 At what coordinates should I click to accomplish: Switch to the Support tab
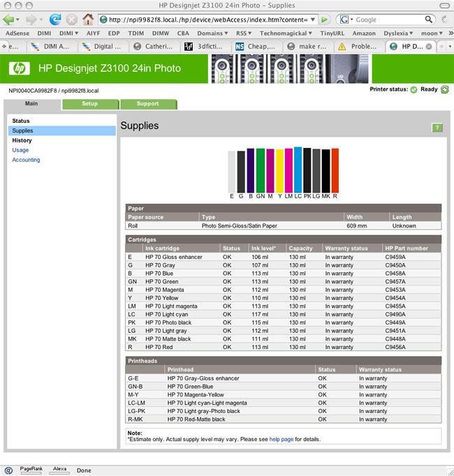click(x=147, y=104)
